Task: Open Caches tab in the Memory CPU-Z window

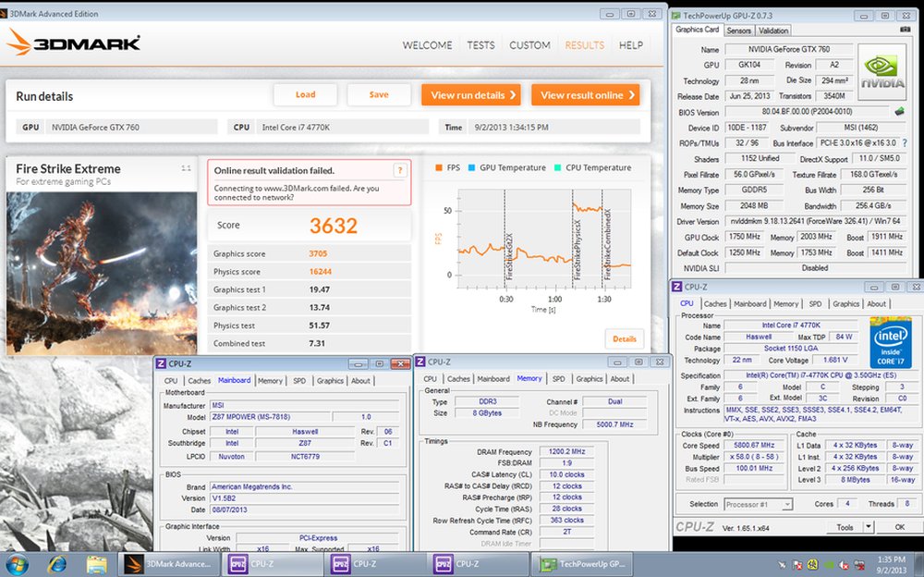Action: tap(458, 379)
